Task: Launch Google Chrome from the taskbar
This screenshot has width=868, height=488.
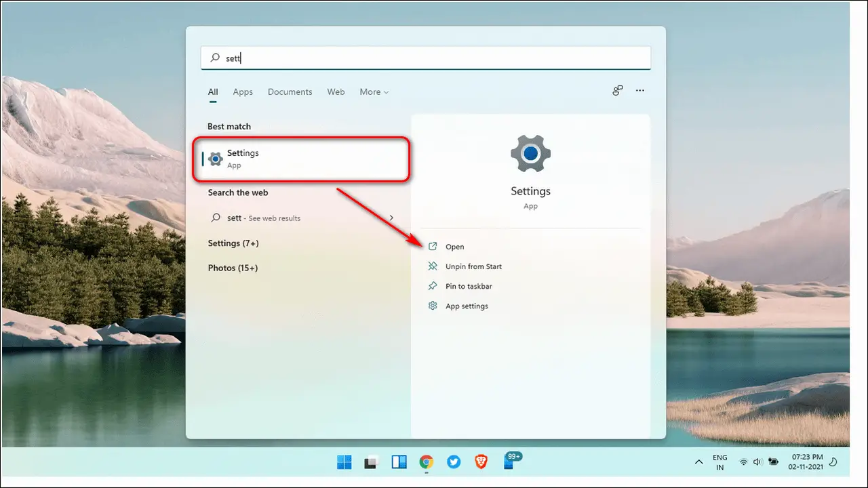Action: click(426, 462)
